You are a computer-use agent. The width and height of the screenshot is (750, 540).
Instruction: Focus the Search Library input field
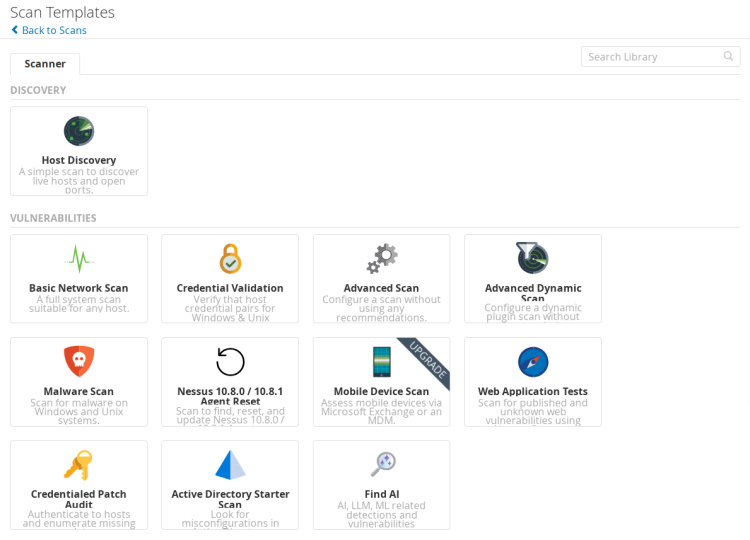pos(650,57)
